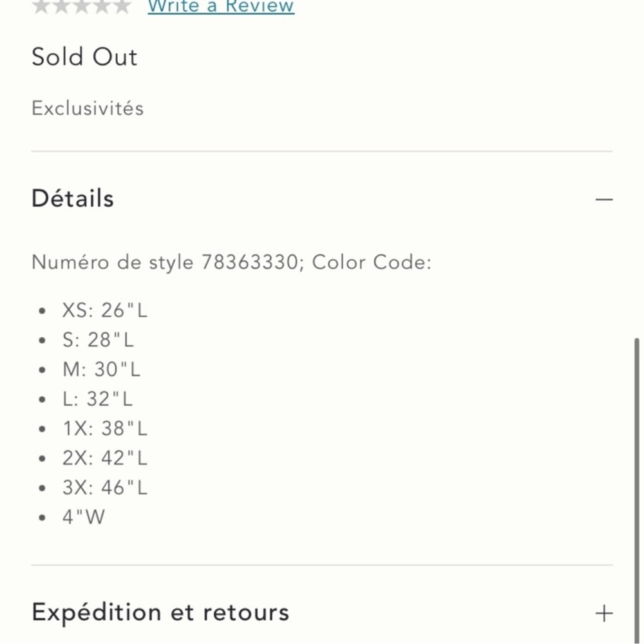Click the Exclusivités text

pos(88,108)
